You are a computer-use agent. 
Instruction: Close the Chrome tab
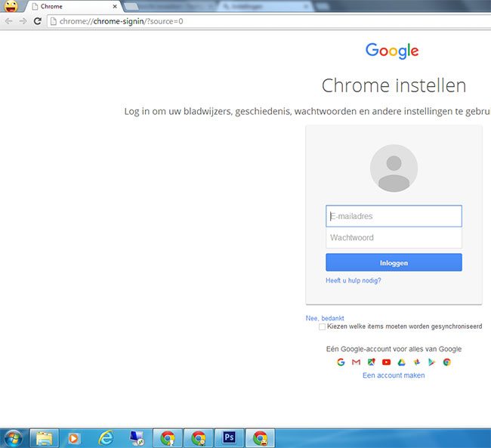115,6
